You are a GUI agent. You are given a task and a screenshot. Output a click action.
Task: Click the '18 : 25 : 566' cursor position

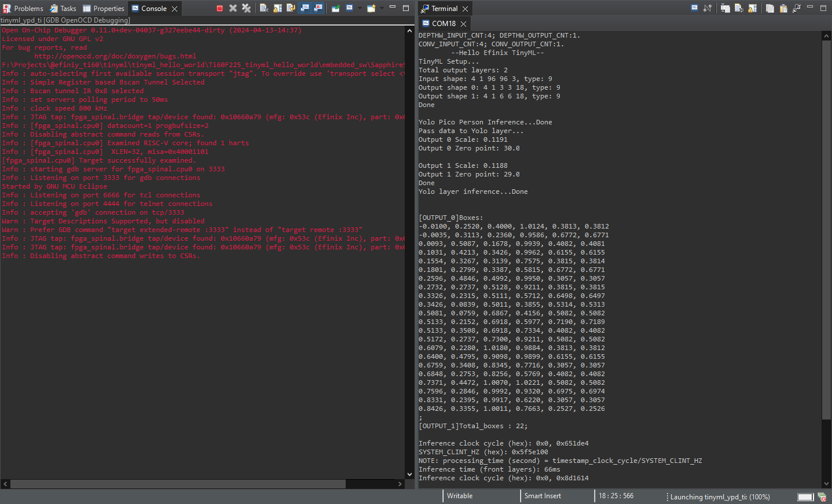[616, 496]
